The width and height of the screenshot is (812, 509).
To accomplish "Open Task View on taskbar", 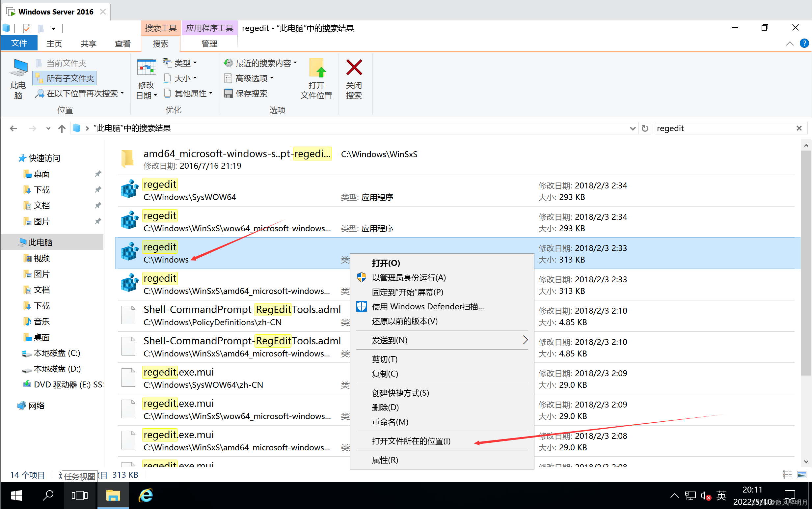I will [x=80, y=495].
